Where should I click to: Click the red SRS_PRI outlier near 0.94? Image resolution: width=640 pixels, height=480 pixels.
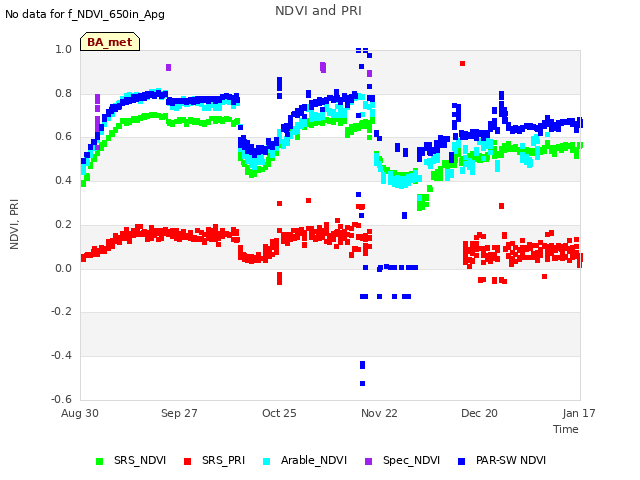coord(462,63)
